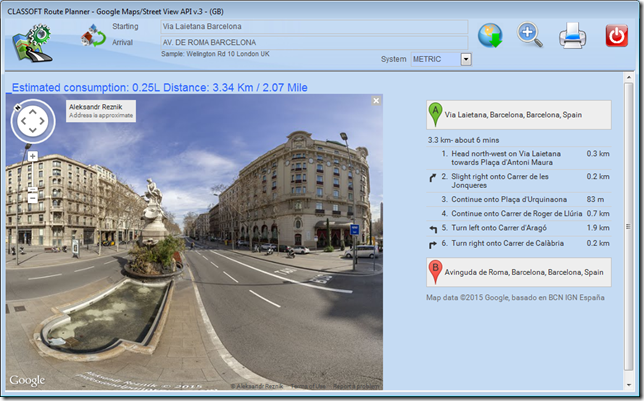Click the Street View zoom slider track
Viewport: 644px width, 401px height.
[x=33, y=175]
